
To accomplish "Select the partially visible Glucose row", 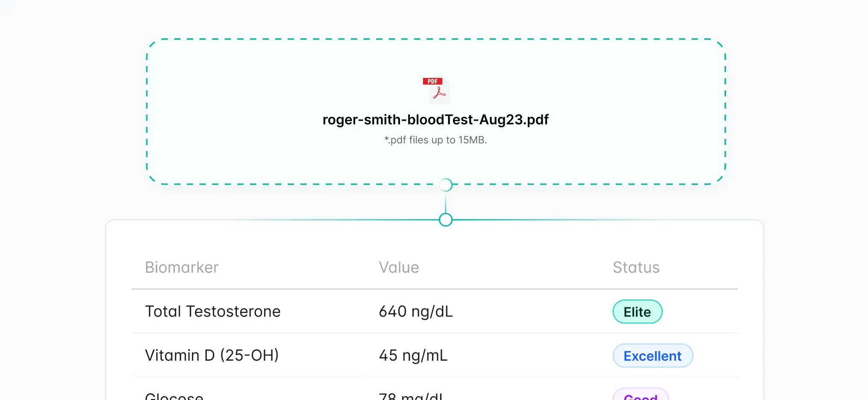I will (x=174, y=396).
